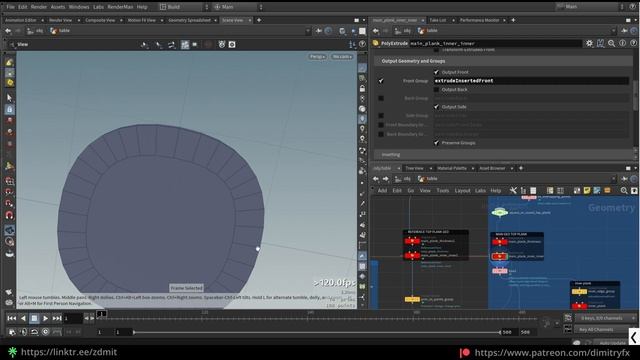Switch to the Geometry Spreadsheet tab

[x=189, y=20]
